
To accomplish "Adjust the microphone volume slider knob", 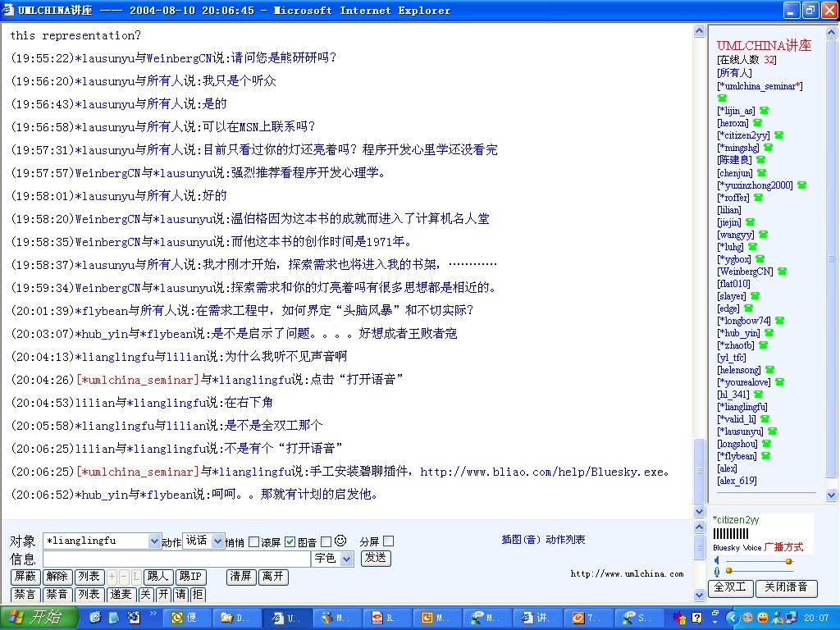I will [728, 571].
